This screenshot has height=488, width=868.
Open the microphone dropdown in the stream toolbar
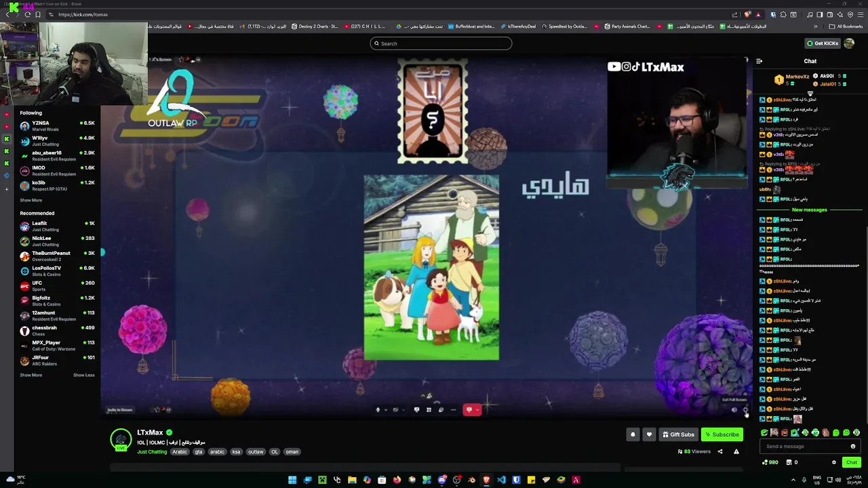click(x=387, y=409)
